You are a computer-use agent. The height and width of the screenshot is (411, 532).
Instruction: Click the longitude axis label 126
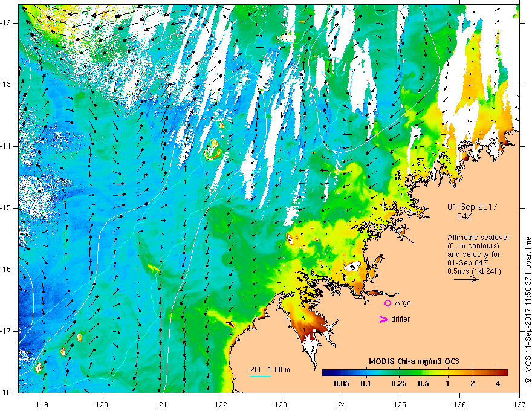[459, 404]
